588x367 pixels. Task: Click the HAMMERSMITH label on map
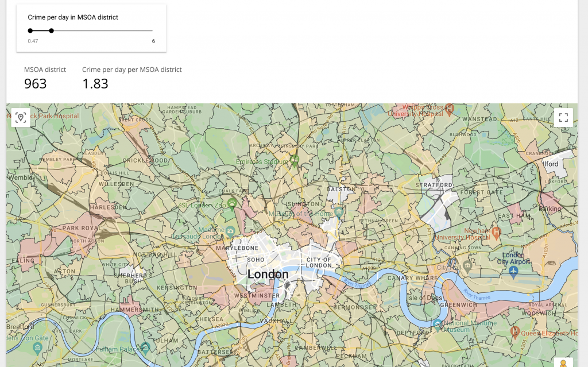click(x=134, y=310)
